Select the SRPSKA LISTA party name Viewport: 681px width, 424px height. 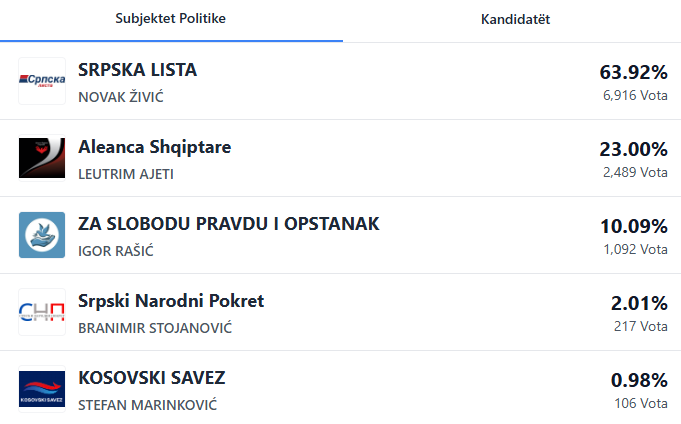pyautogui.click(x=137, y=70)
